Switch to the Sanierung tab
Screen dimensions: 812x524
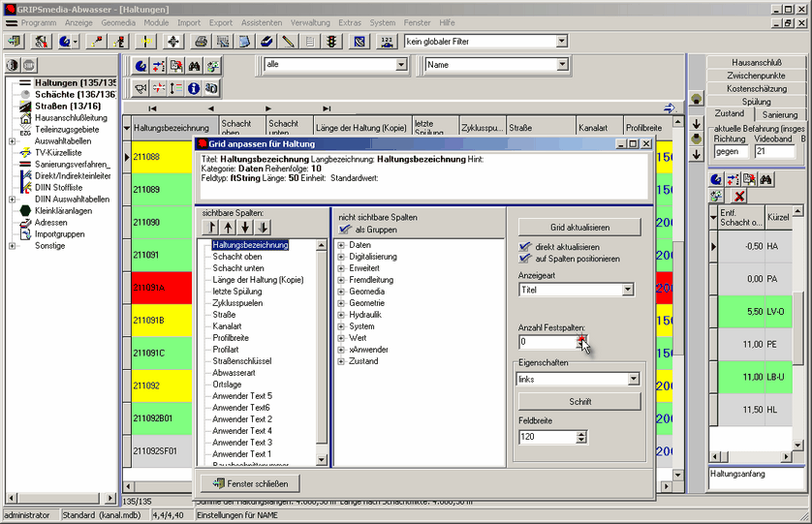[x=779, y=114]
